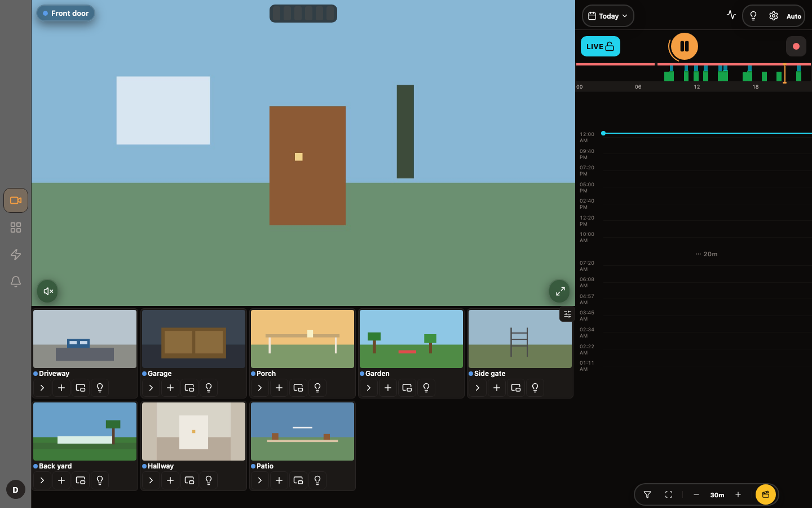The height and width of the screenshot is (508, 812).
Task: Open Porch picture-in-picture view
Action: pyautogui.click(x=298, y=388)
